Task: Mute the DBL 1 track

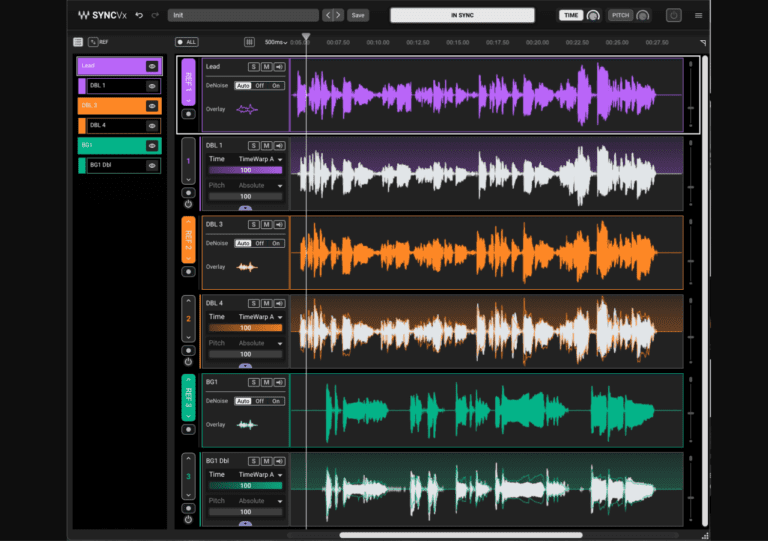Action: point(266,146)
